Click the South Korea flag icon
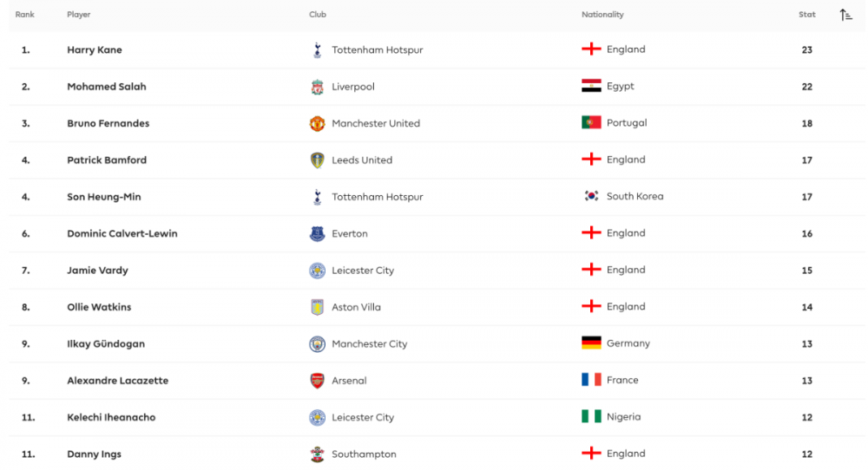This screenshot has width=868, height=470. 591,196
